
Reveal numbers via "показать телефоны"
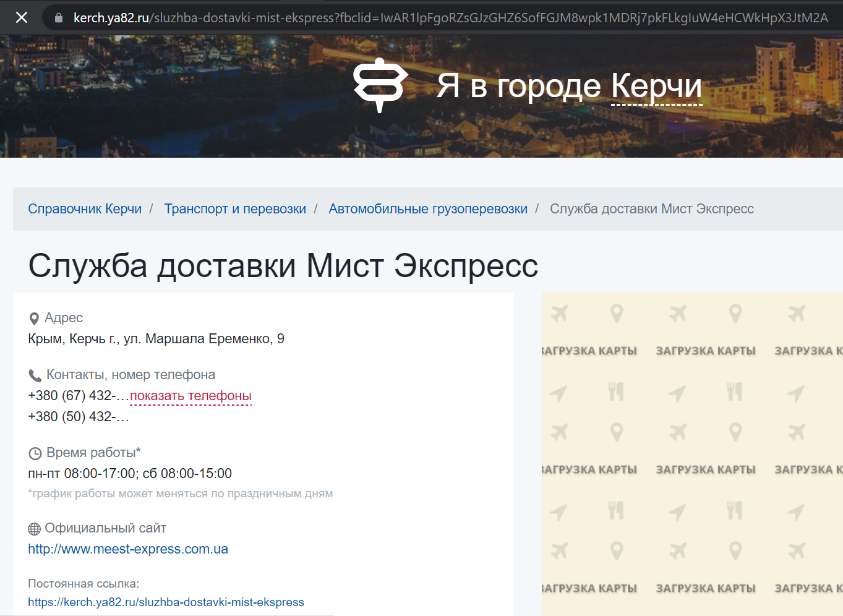coord(190,396)
